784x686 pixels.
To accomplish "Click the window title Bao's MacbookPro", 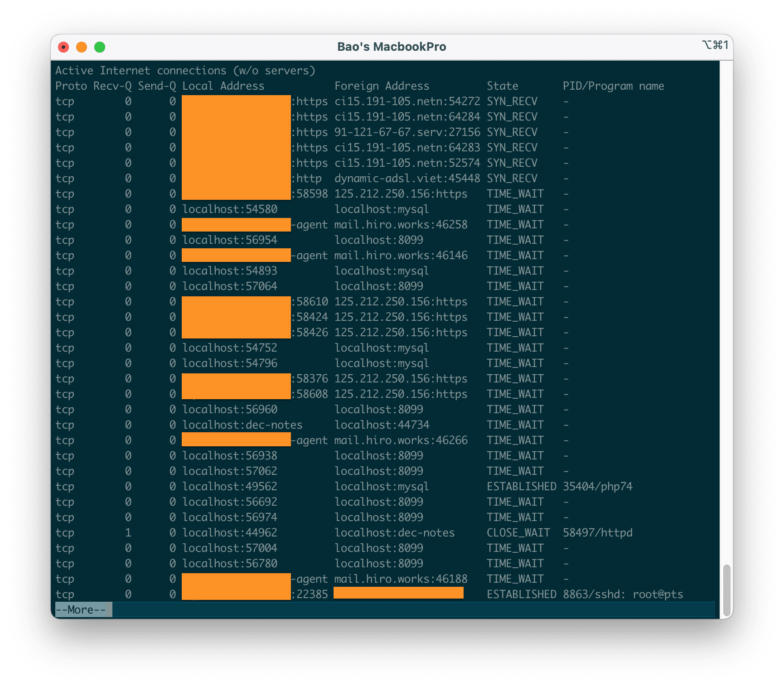I will point(392,47).
